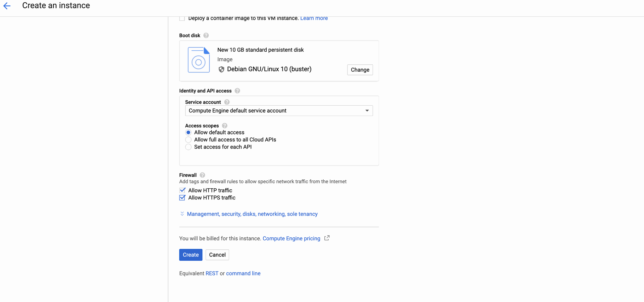Click 'Create an instance' page title
Viewport: 644px width, 302px height.
click(x=56, y=6)
